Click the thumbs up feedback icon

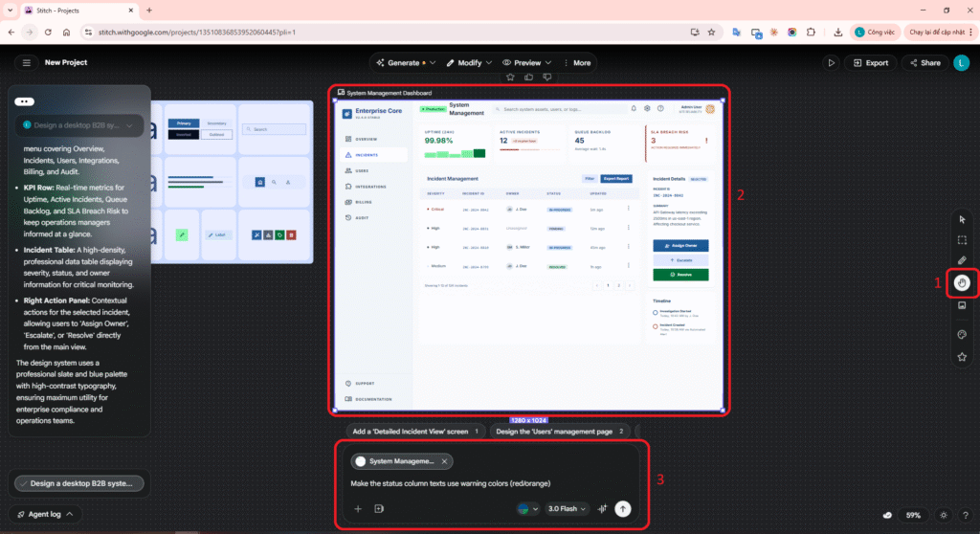[x=528, y=77]
